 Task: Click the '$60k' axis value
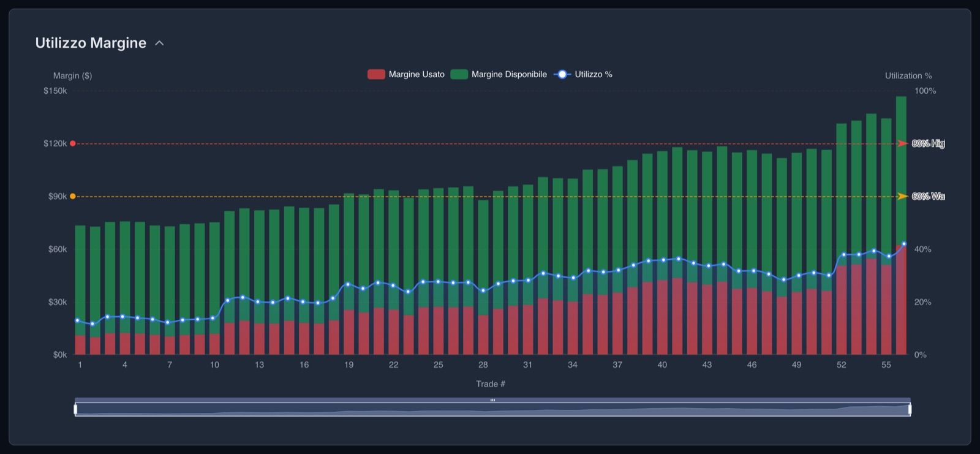click(58, 249)
